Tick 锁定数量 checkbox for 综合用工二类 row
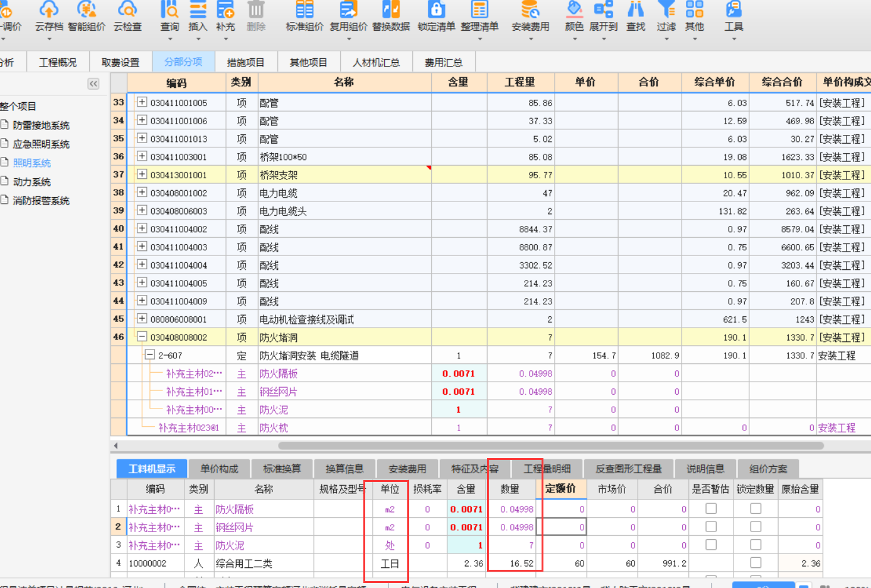 (x=756, y=563)
